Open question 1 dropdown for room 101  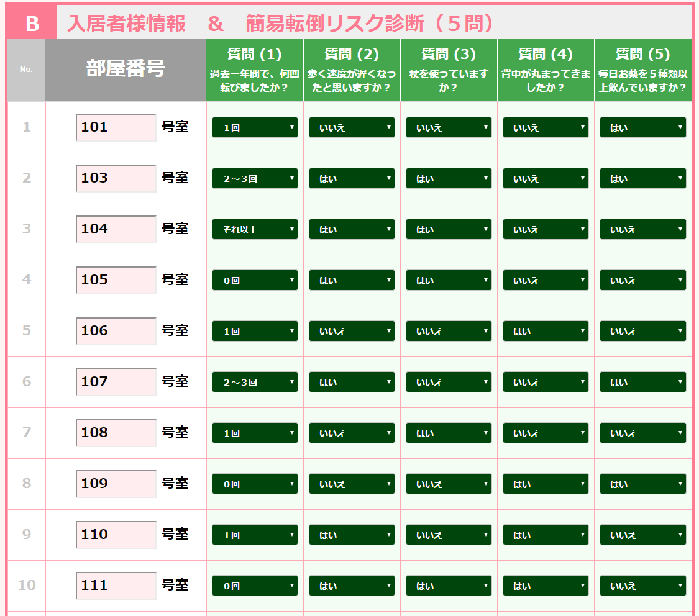pyautogui.click(x=255, y=127)
